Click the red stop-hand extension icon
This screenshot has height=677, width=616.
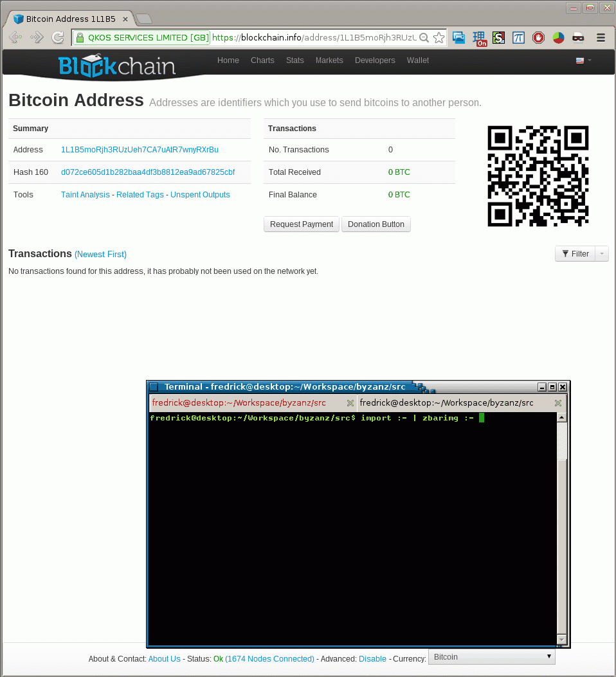click(538, 38)
